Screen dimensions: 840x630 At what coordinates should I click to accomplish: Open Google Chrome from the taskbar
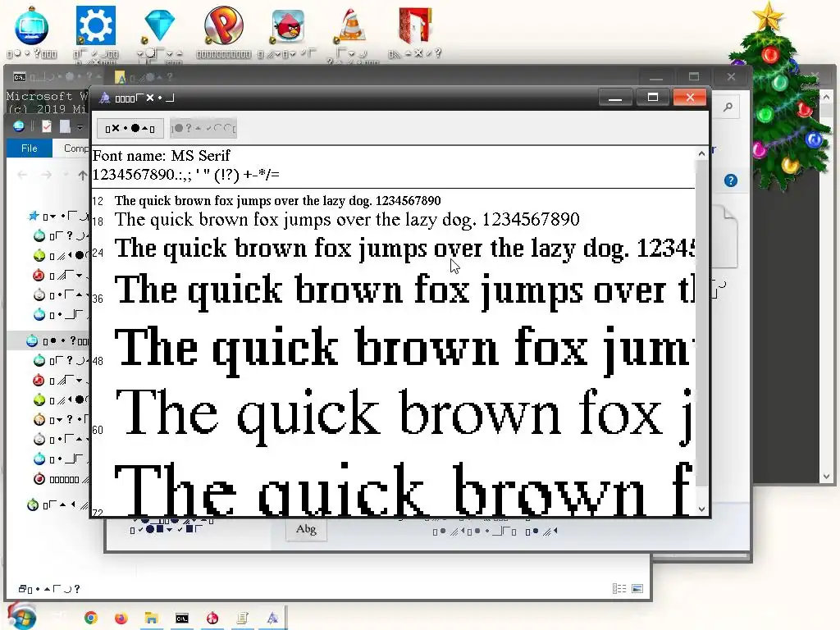91,618
